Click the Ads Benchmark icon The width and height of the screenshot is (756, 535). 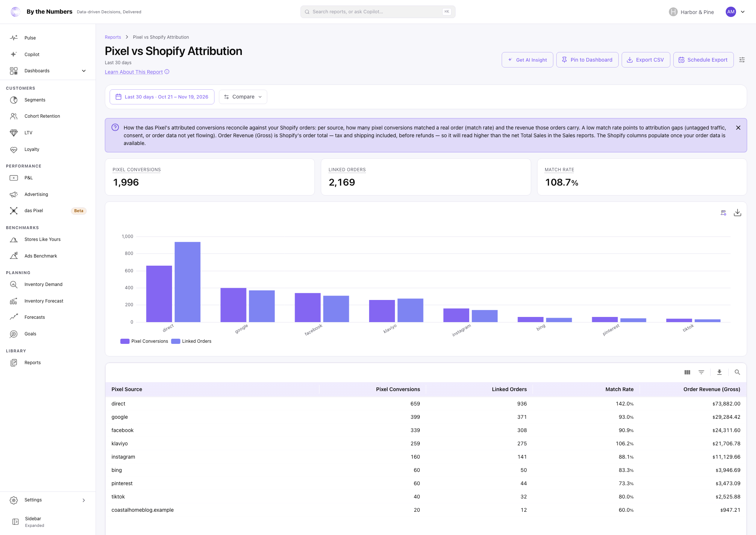(x=14, y=256)
